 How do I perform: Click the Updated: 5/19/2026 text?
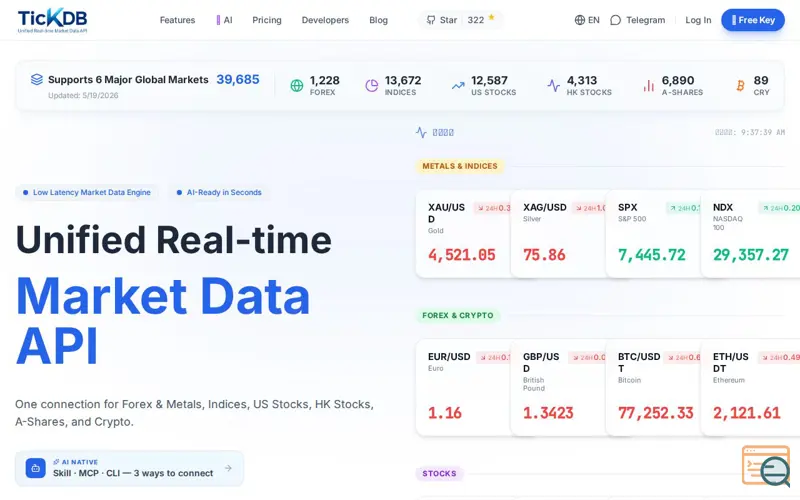83,95
